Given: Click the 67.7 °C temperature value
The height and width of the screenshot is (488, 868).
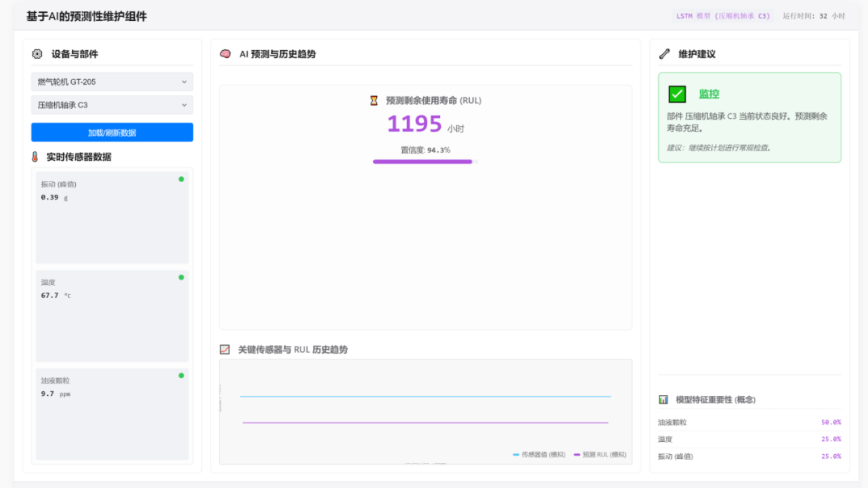Looking at the screenshot, I should point(56,295).
